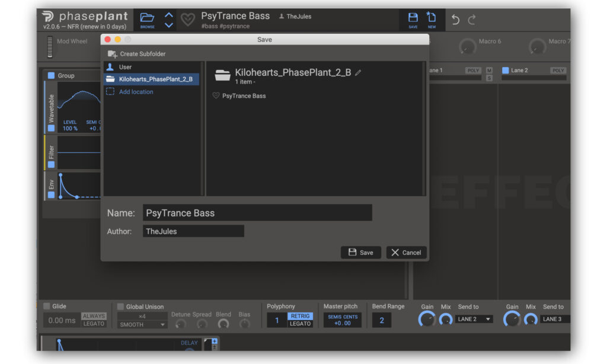This screenshot has width=607, height=364.
Task: Click the Wavetable LEVEL 100 % value
Action: click(x=70, y=128)
